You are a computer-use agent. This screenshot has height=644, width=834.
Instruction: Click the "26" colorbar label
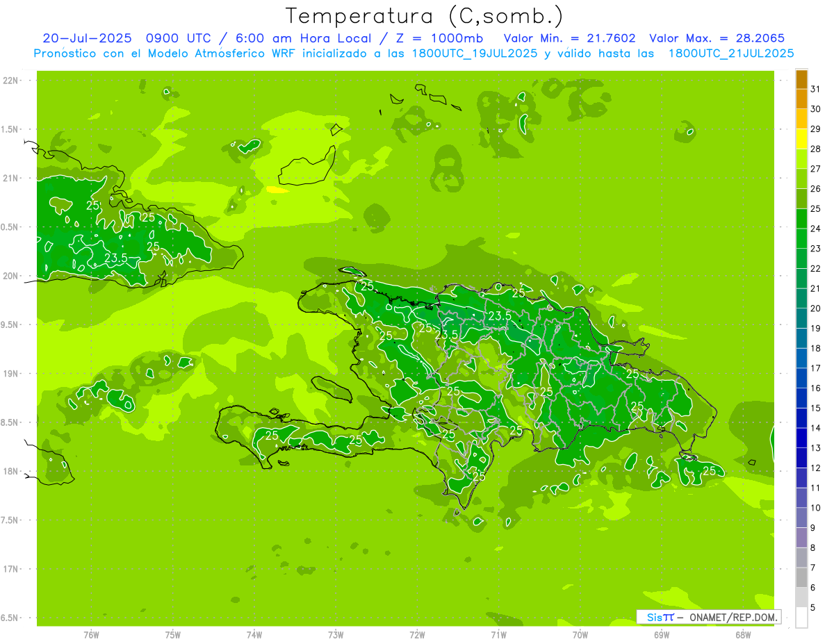(x=815, y=189)
